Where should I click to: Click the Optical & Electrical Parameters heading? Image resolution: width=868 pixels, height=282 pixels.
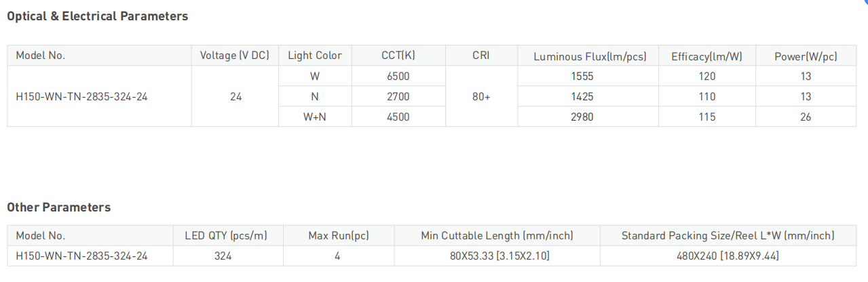(98, 16)
